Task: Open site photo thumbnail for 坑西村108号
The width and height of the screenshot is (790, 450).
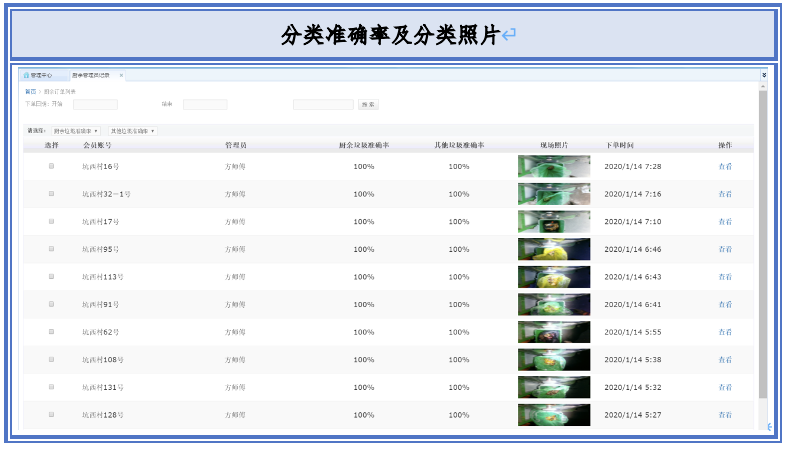Action: pos(553,359)
